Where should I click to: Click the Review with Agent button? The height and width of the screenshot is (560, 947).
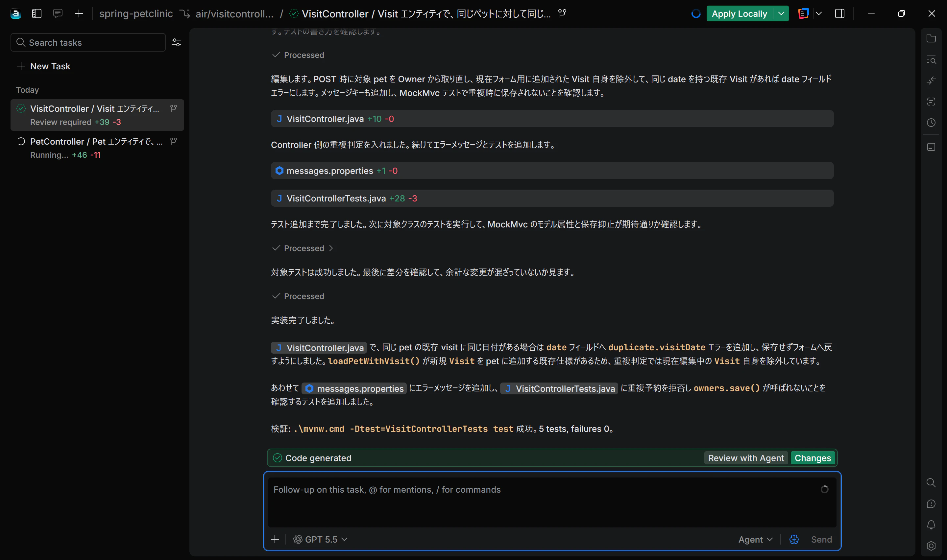746,458
